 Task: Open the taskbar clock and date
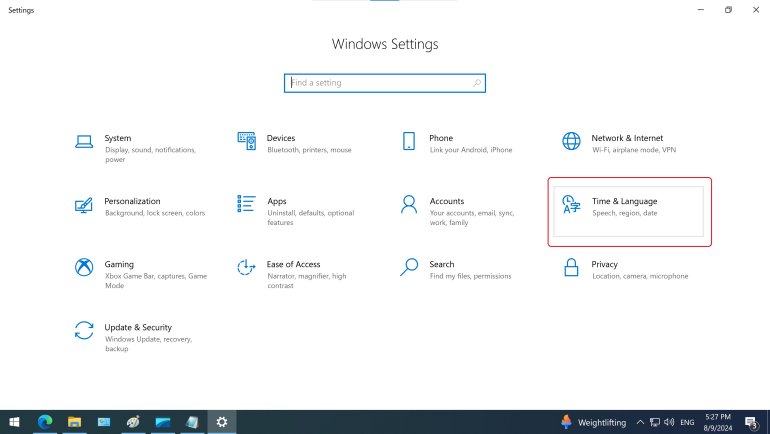[717, 422]
